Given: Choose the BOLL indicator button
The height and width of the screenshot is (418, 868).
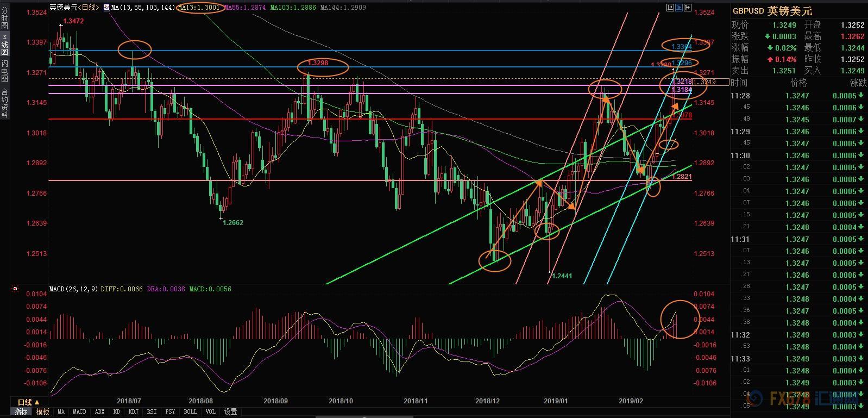Looking at the screenshot, I should click(x=190, y=412).
